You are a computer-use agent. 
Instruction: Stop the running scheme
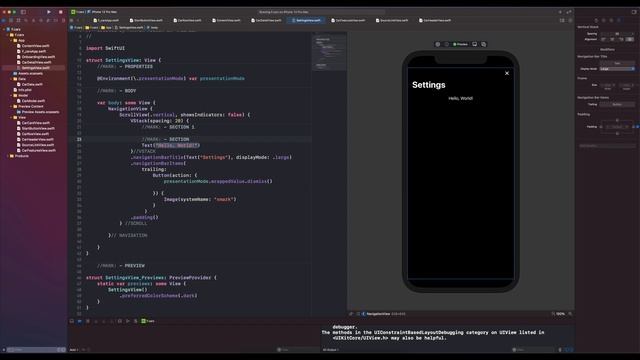point(60,12)
